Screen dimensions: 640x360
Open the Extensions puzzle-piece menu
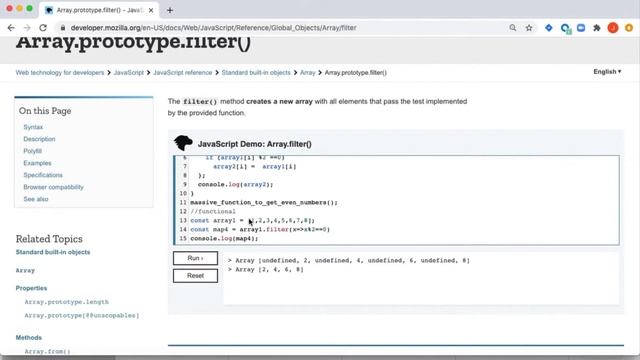click(597, 28)
